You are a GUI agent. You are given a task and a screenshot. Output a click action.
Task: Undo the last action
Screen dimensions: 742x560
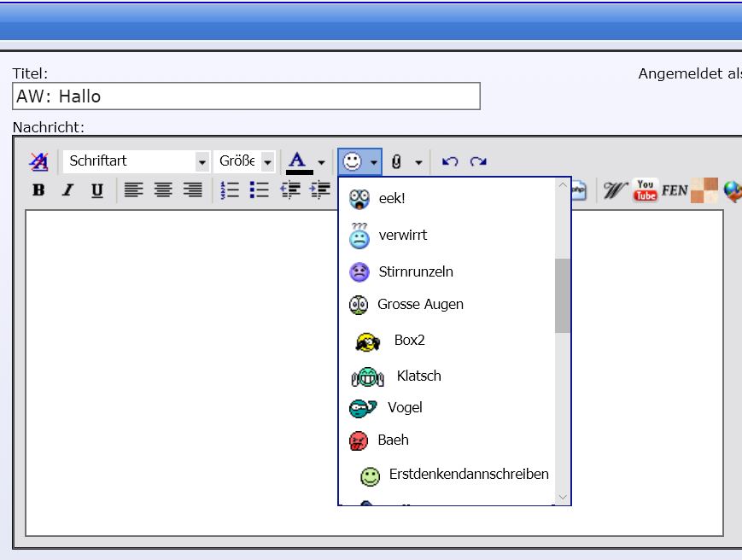pos(450,161)
